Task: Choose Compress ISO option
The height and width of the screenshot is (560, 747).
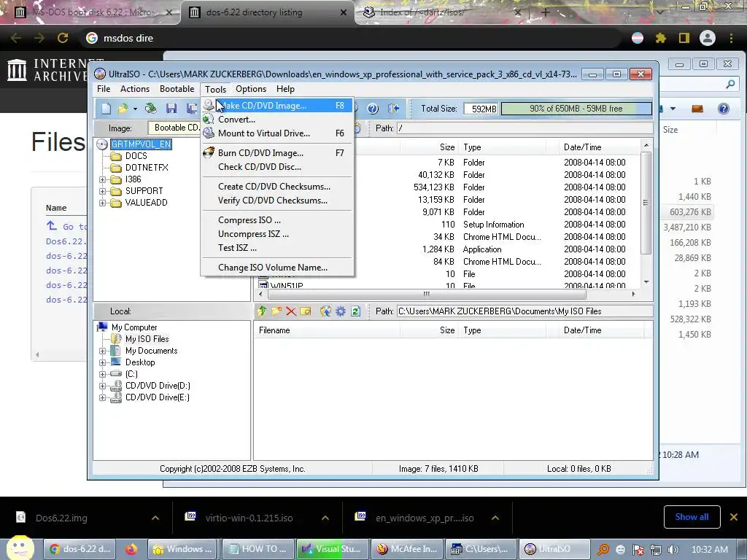Action: pyautogui.click(x=276, y=220)
